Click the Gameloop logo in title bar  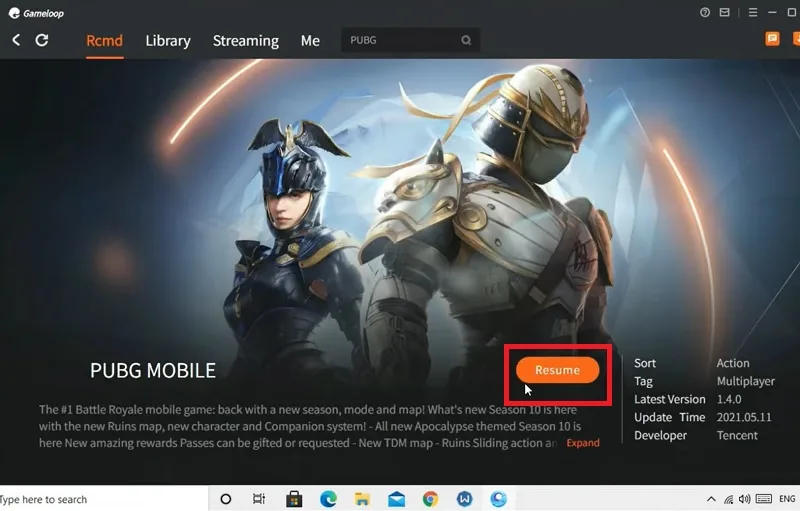(36, 13)
